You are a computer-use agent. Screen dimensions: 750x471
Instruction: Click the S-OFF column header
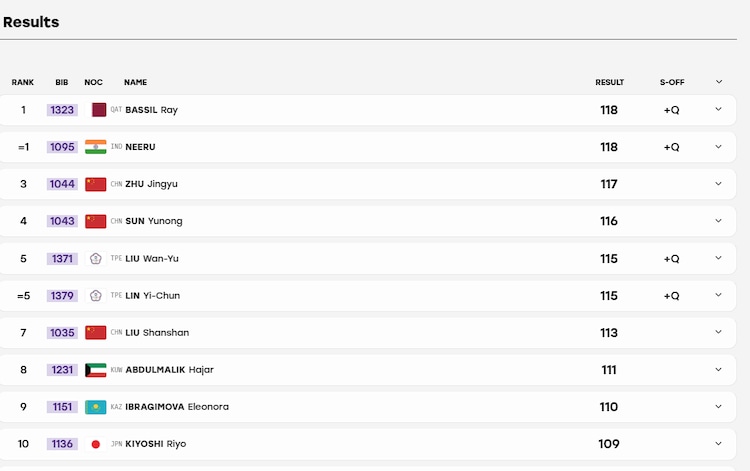coord(672,82)
